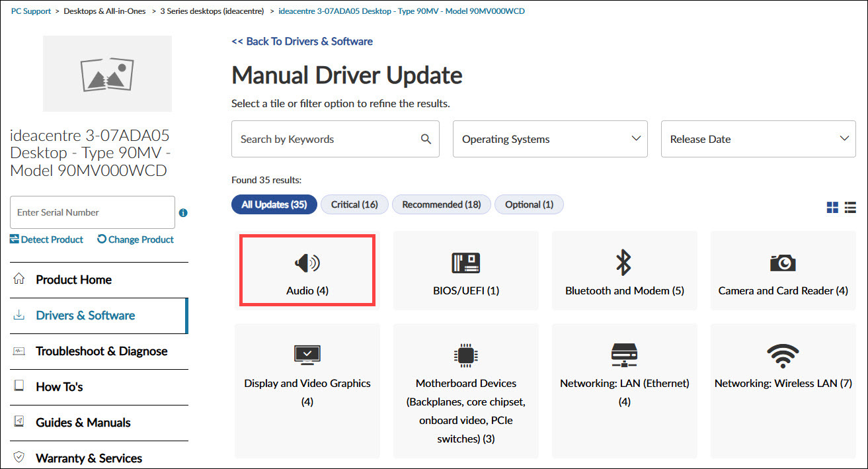Screen dimensions: 868x469
Task: Expand the Release Date dropdown
Action: [x=758, y=139]
